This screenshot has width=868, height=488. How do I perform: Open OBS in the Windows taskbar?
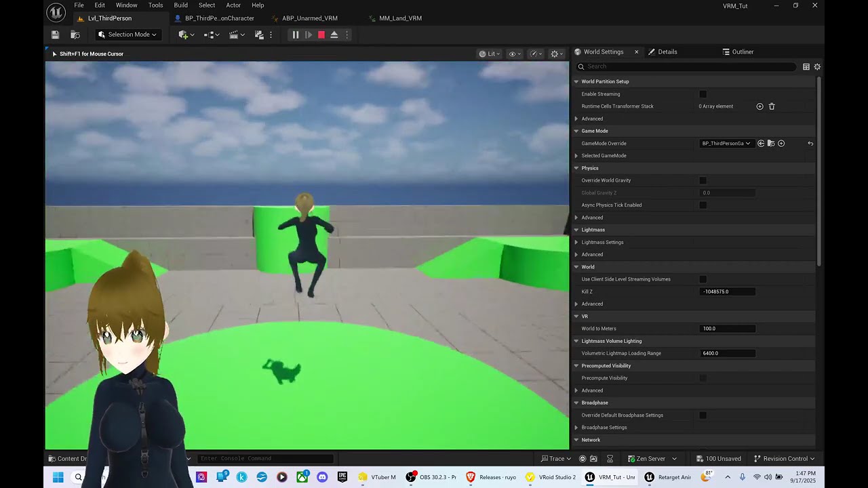point(432,477)
